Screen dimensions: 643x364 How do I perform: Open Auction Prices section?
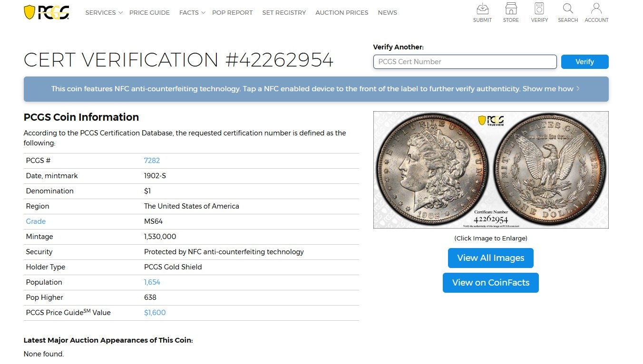341,13
